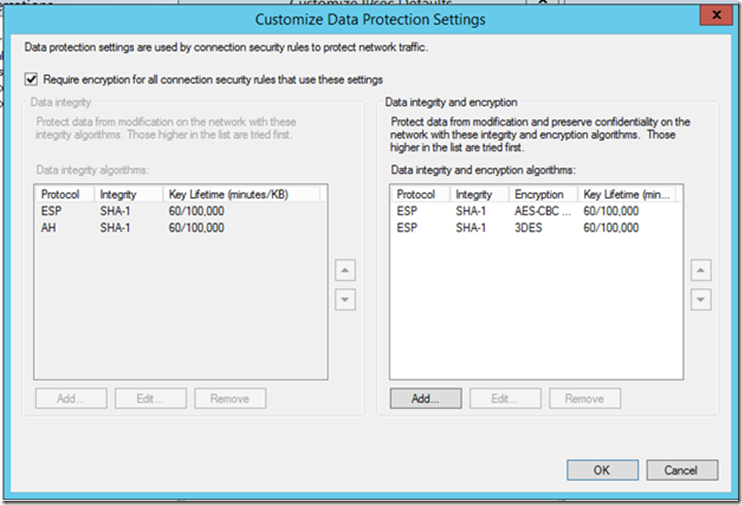This screenshot has height=505, width=742.
Task: Sort by Encryption column header
Action: point(543,194)
